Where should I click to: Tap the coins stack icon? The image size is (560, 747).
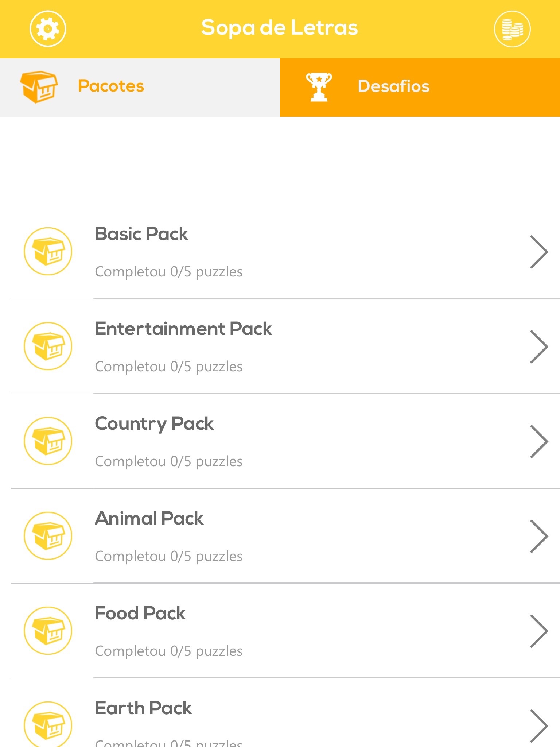[512, 29]
